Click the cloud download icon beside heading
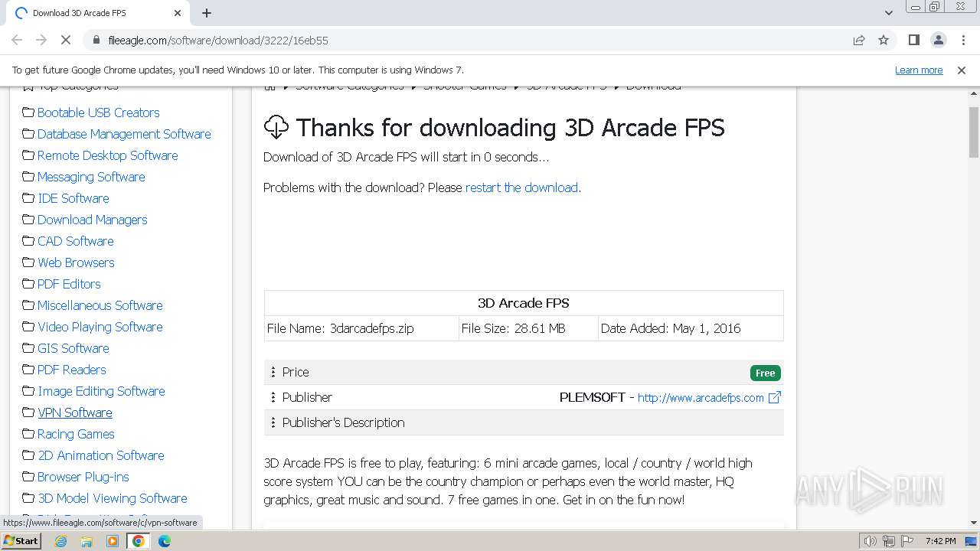The image size is (980, 551). 276,127
